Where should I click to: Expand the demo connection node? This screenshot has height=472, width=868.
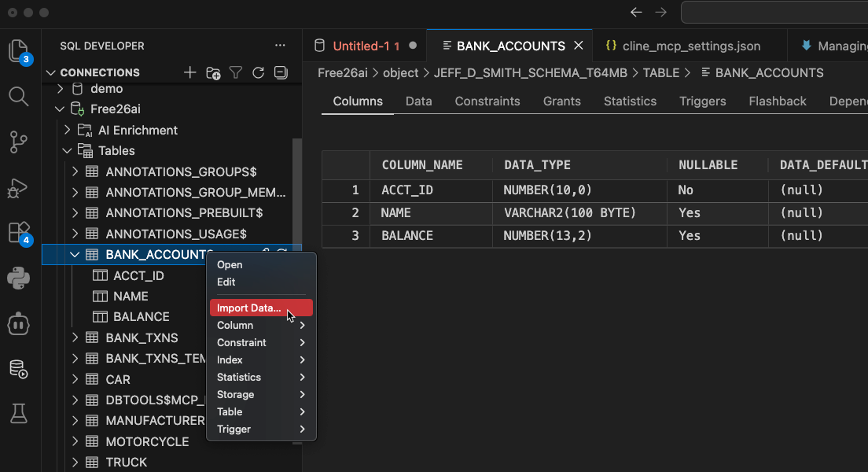coord(60,89)
